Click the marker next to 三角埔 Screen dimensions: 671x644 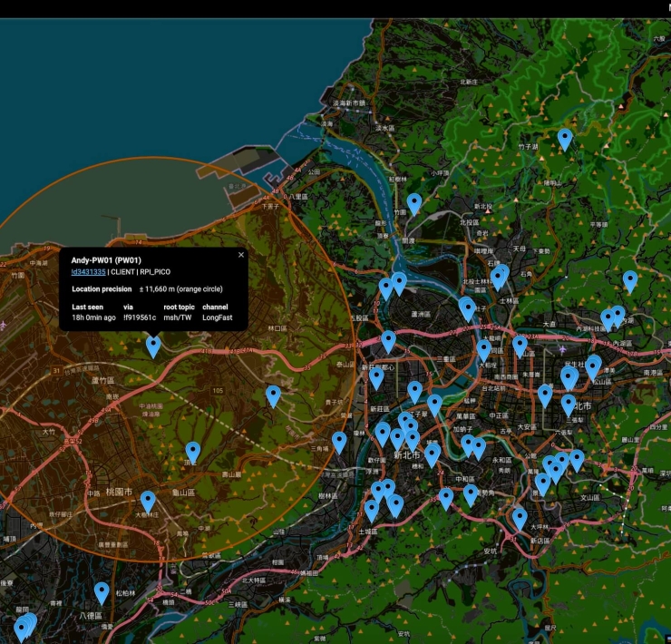pyautogui.click(x=339, y=442)
